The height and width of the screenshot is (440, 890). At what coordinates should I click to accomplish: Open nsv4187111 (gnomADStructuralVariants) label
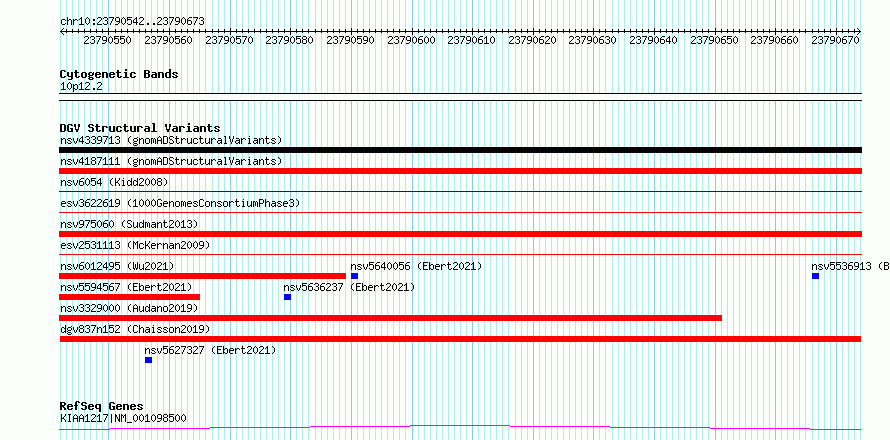coord(171,161)
